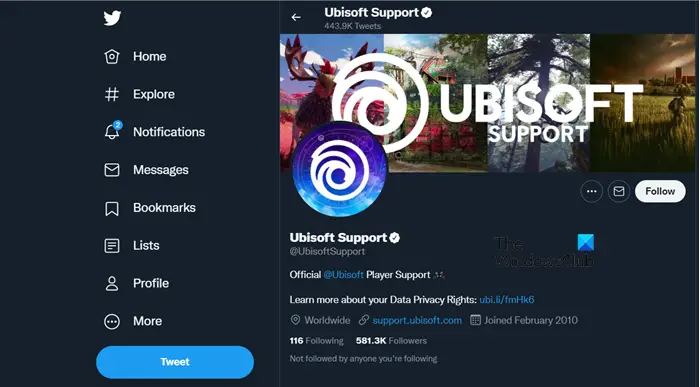
Task: Click the back arrow near Ubisoft Support
Action: [x=296, y=17]
